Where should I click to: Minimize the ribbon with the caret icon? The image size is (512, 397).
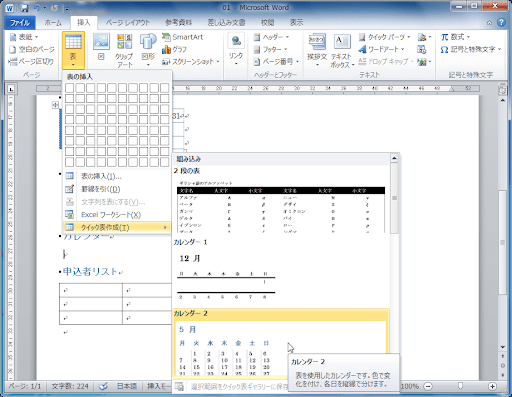[x=489, y=23]
